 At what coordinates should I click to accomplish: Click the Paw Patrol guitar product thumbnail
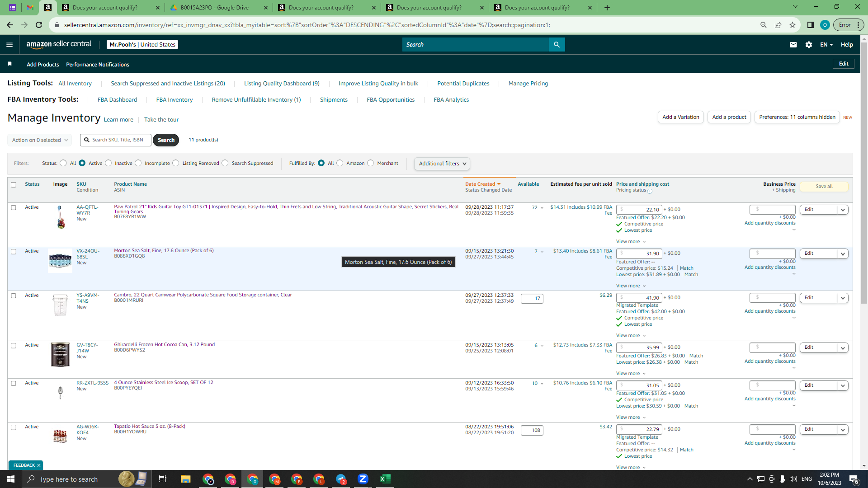(x=60, y=217)
